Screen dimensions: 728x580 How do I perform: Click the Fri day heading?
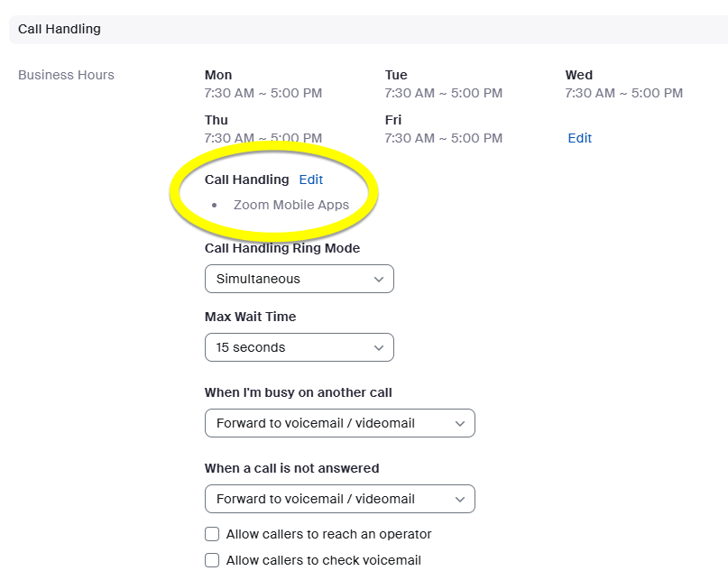click(392, 120)
